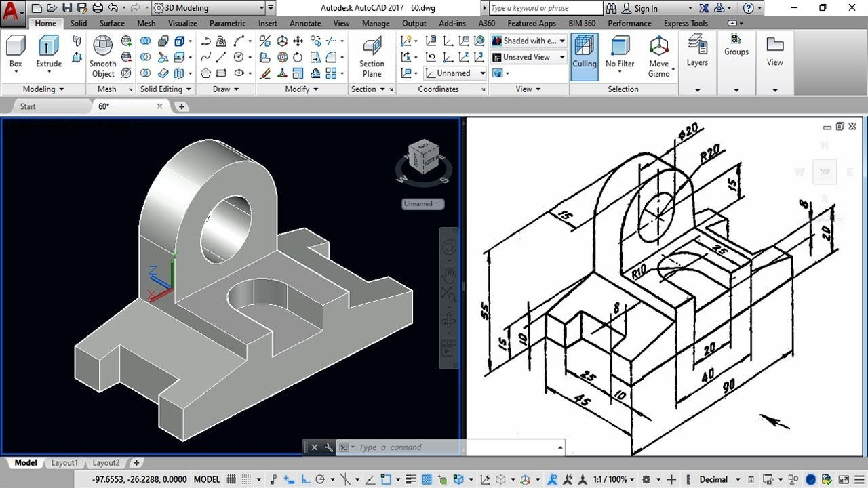The image size is (868, 488).
Task: Expand the Modify panel
Action: [x=301, y=89]
